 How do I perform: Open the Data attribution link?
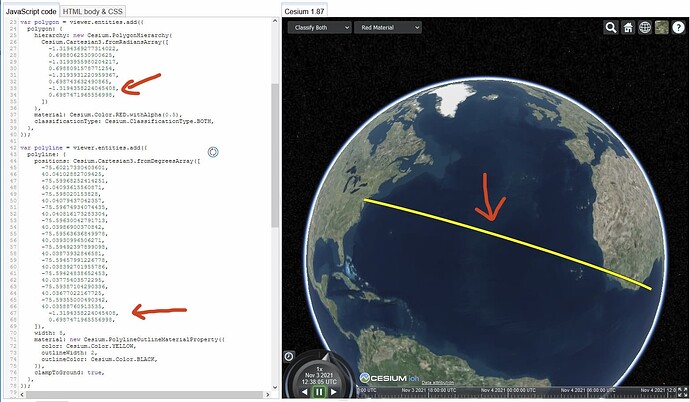click(x=437, y=383)
